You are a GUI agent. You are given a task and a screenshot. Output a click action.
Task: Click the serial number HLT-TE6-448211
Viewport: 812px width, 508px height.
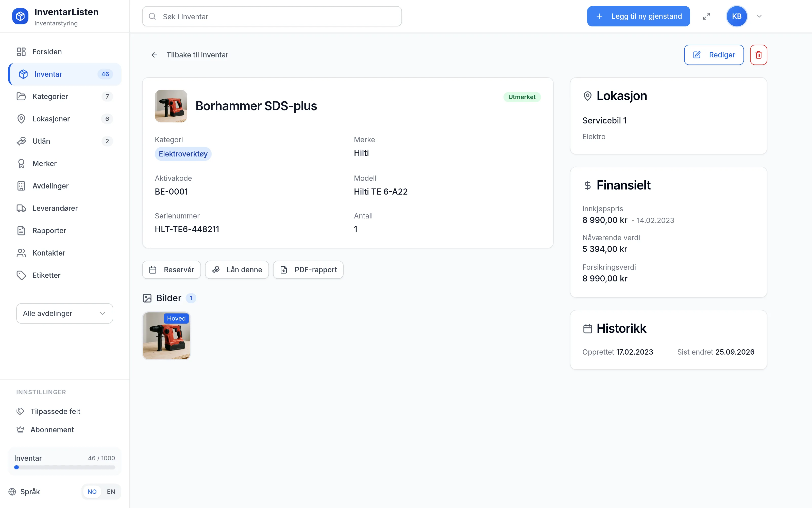pyautogui.click(x=187, y=229)
